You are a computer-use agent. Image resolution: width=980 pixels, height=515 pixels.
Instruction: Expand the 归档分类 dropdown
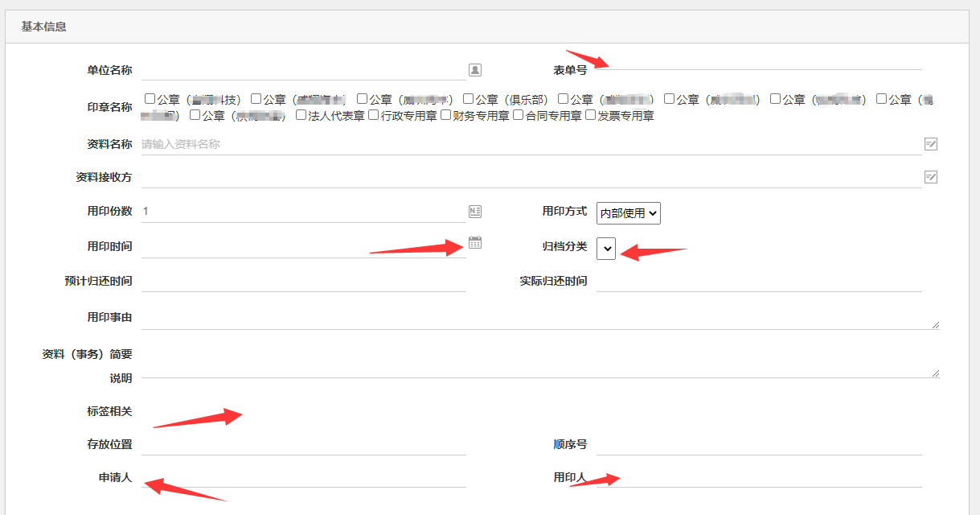[x=606, y=249]
